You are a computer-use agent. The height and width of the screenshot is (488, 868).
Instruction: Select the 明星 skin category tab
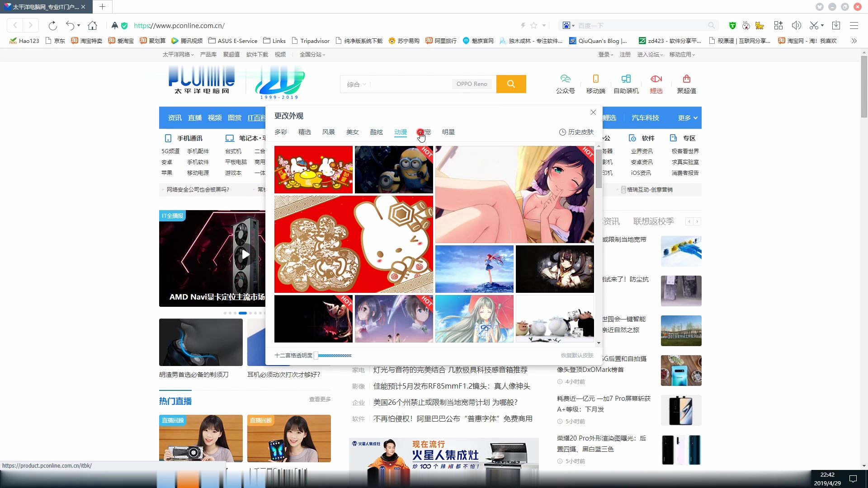click(x=448, y=132)
